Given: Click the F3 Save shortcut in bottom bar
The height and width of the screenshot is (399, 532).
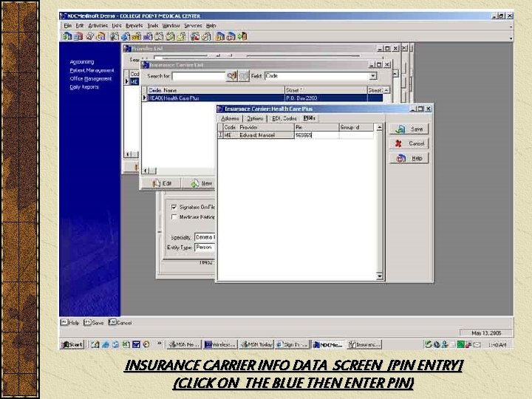Looking at the screenshot, I should 94,323.
